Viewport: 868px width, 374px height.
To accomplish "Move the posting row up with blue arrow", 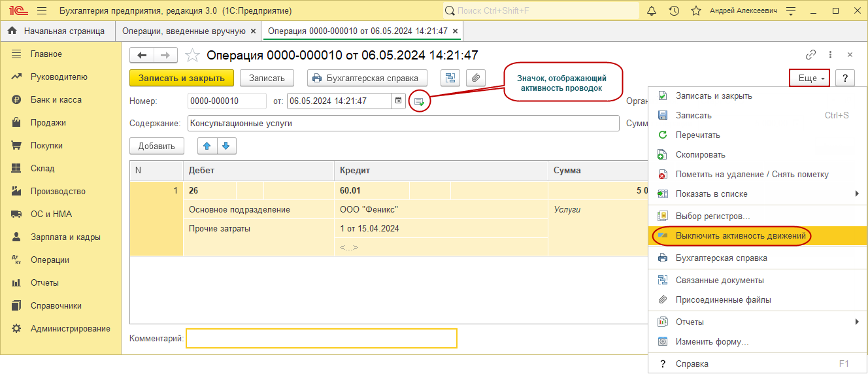I will click(x=207, y=146).
